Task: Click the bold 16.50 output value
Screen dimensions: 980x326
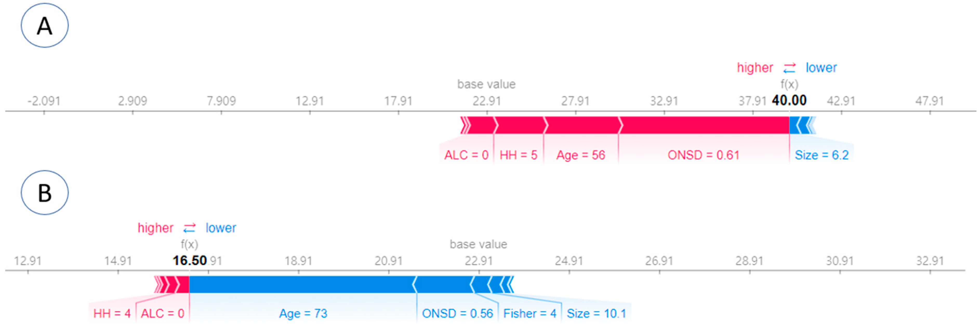Action: click(189, 261)
